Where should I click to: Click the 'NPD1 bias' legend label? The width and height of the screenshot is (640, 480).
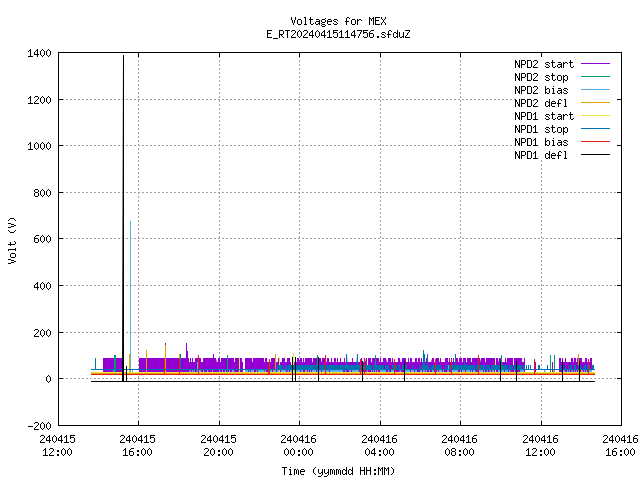click(x=541, y=142)
